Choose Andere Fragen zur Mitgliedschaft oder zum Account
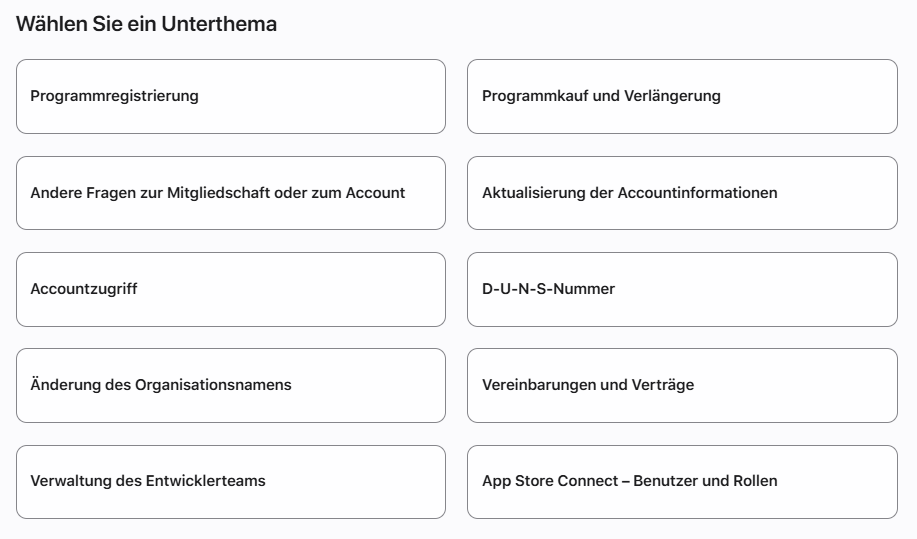The image size is (917, 539). [231, 193]
